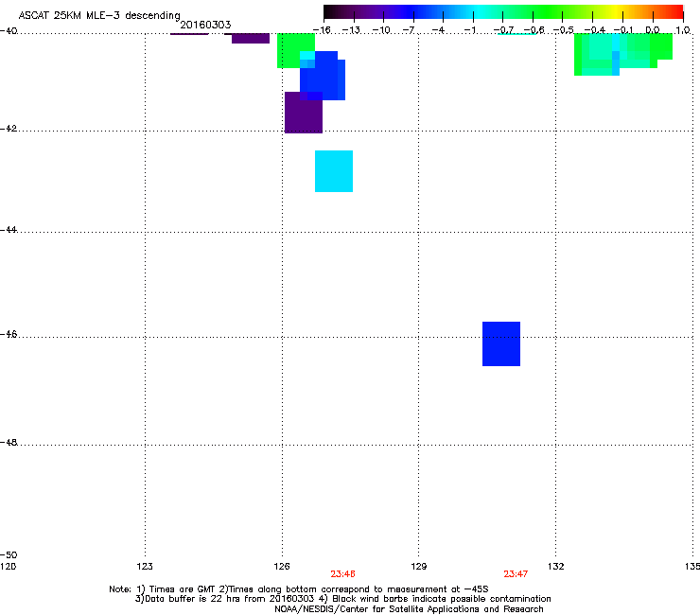Click the '-44' latitude axis label
The width and height of the screenshot is (700, 615).
coord(9,230)
